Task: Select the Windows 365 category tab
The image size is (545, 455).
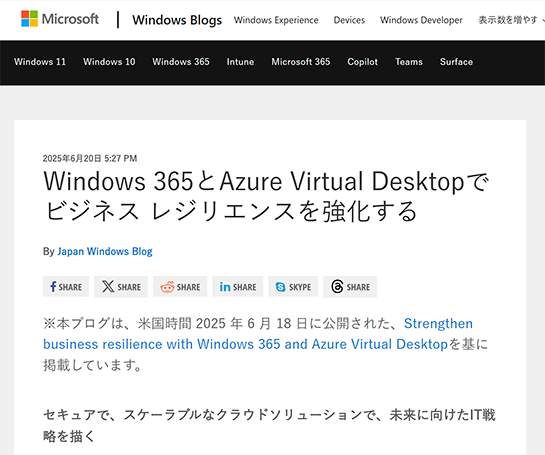Action: coord(181,62)
